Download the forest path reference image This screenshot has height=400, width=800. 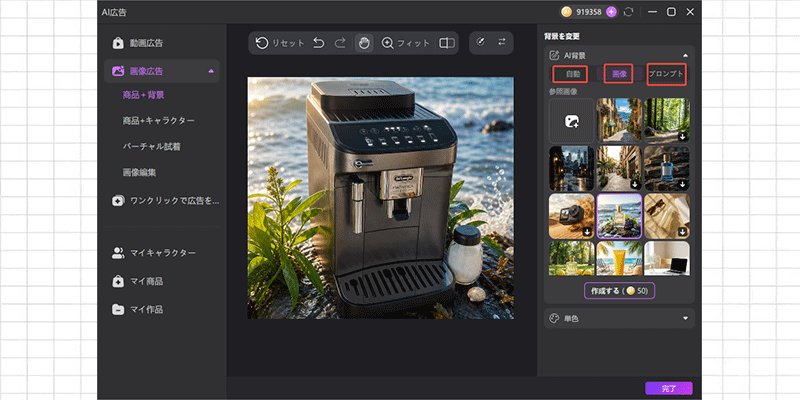tap(683, 136)
